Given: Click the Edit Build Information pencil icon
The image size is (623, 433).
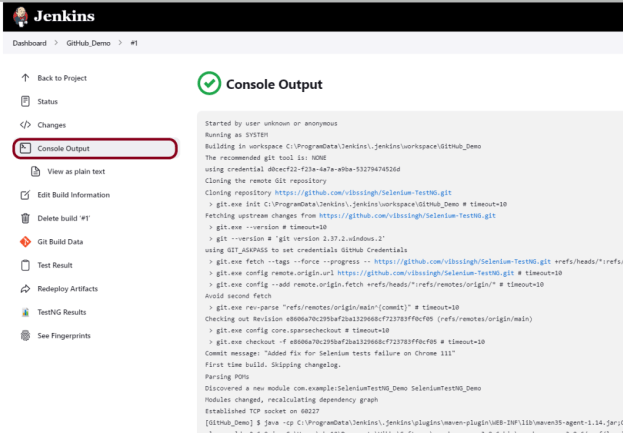Looking at the screenshot, I should pos(25,194).
